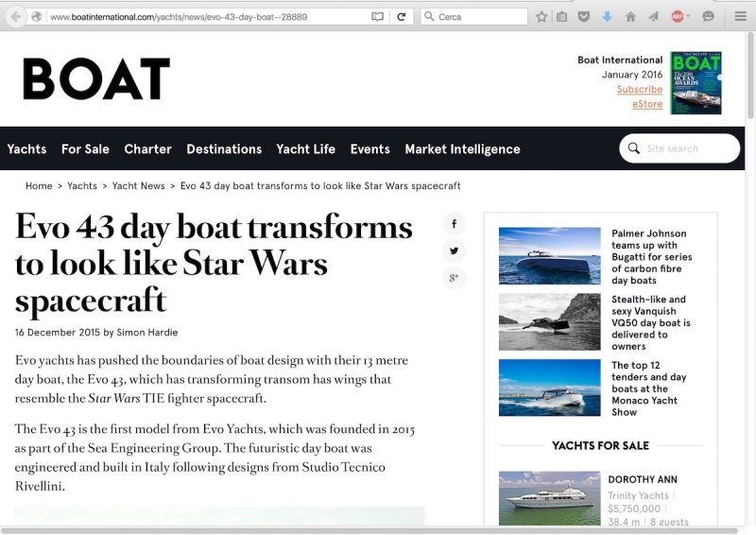The height and width of the screenshot is (535, 756).
Task: Bookmark this page with the star icon
Action: click(x=541, y=17)
